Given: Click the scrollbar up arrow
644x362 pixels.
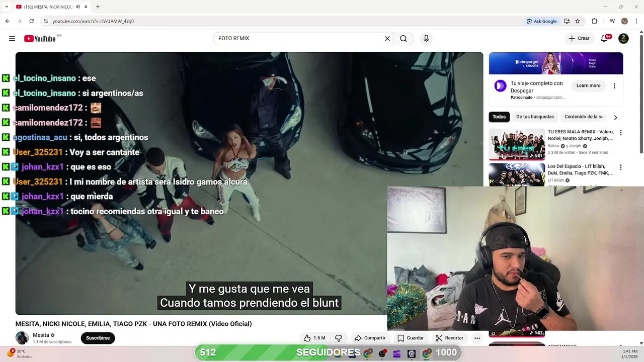Looking at the screenshot, I should pyautogui.click(x=641, y=32).
